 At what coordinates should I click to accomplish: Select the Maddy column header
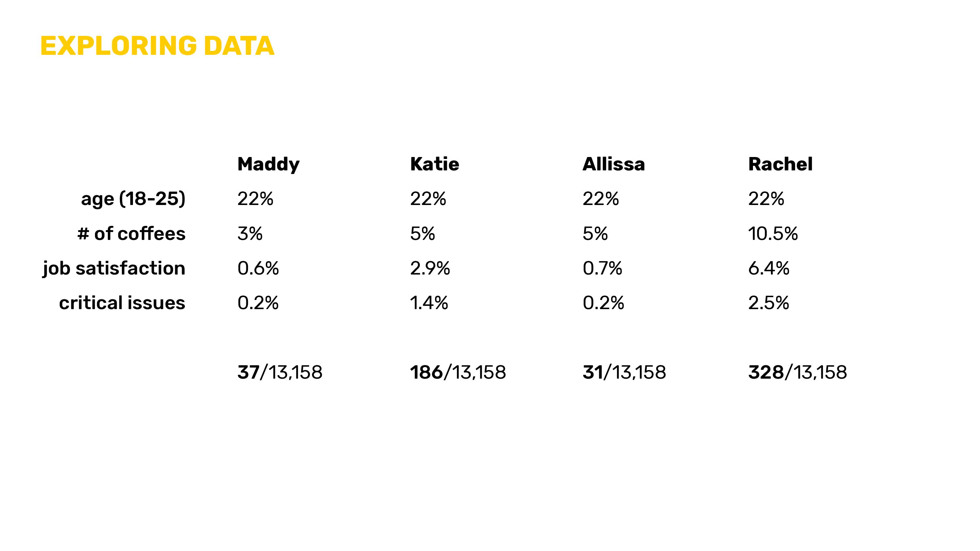point(268,165)
